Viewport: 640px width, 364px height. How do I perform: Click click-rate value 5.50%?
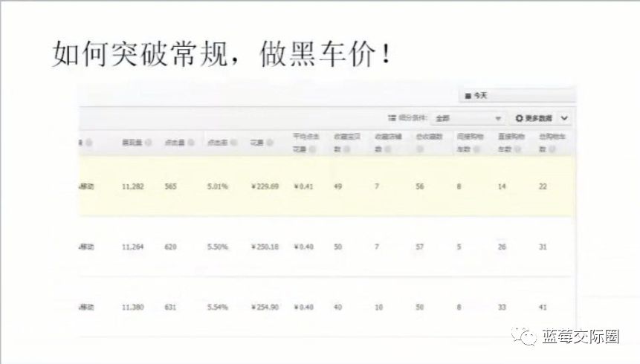[218, 247]
